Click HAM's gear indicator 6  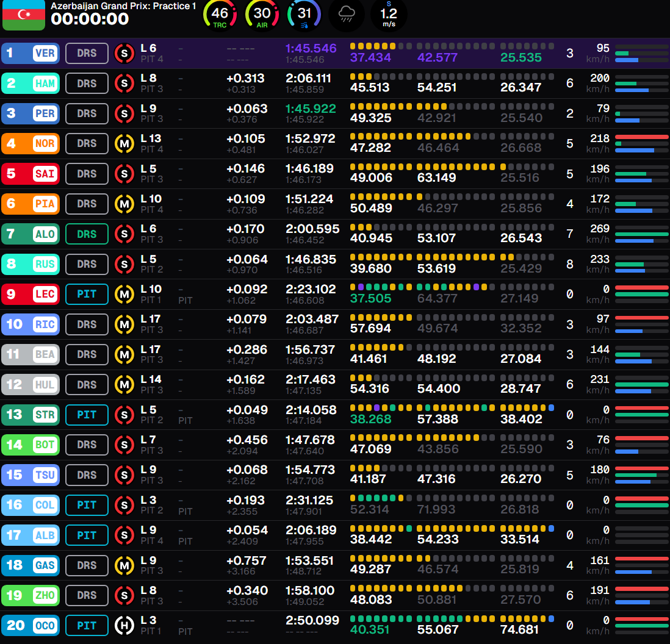click(x=569, y=84)
